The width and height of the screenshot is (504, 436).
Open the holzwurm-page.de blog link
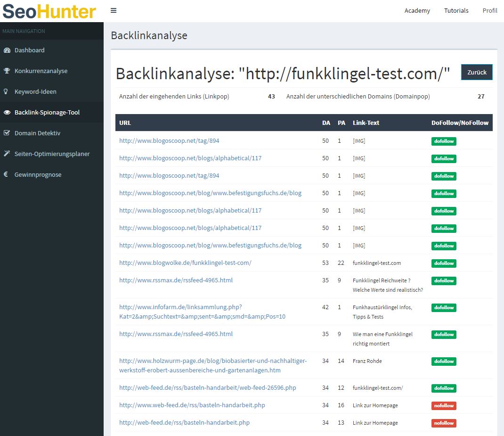pos(213,365)
